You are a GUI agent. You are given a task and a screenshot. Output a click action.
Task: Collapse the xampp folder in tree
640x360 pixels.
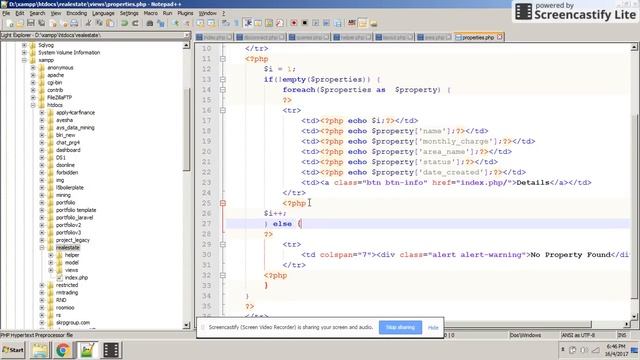[24, 60]
